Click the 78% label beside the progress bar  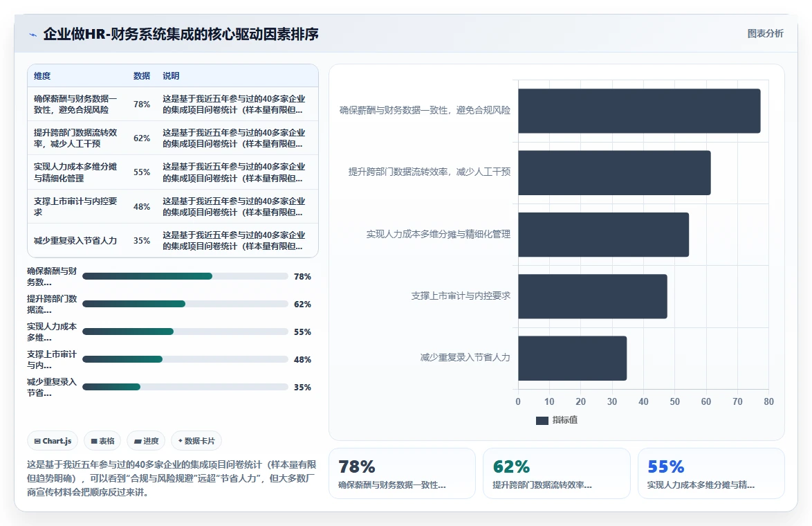point(302,277)
